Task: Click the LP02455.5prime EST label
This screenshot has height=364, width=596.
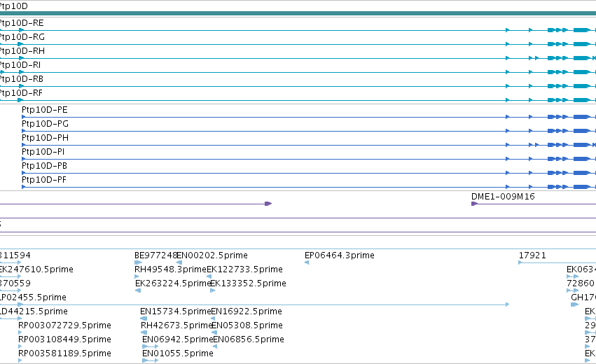Action: 33,298
